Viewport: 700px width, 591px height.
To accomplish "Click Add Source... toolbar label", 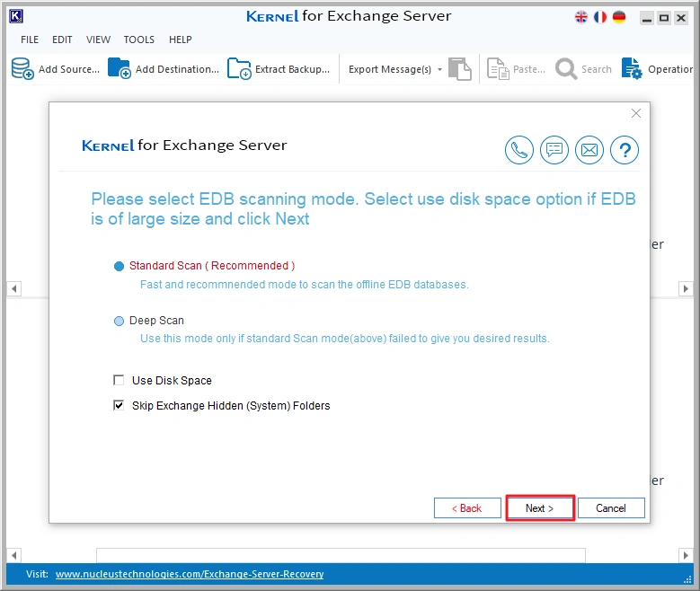I will tap(69, 69).
